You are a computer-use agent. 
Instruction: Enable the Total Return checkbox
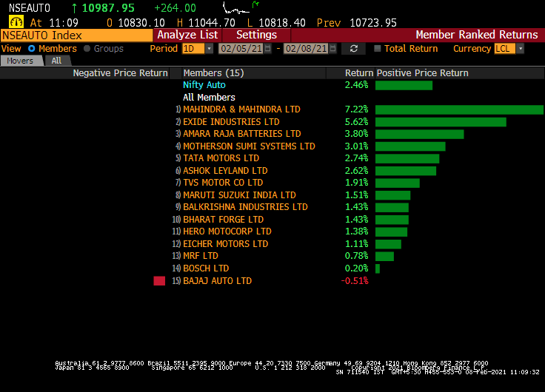[378, 49]
